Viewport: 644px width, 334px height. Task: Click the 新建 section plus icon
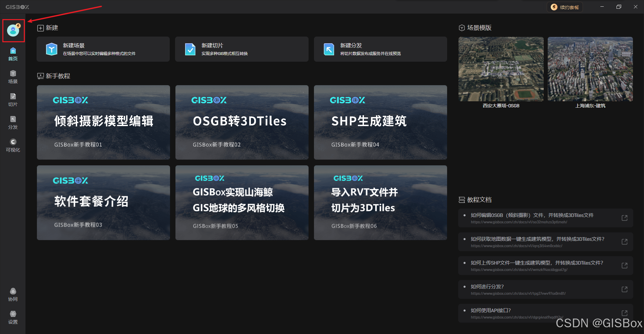click(41, 28)
